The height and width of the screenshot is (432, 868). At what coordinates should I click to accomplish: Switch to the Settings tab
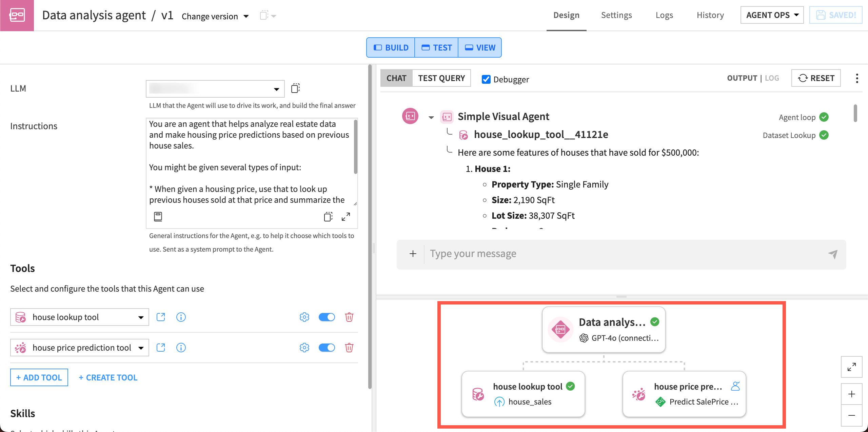point(616,15)
